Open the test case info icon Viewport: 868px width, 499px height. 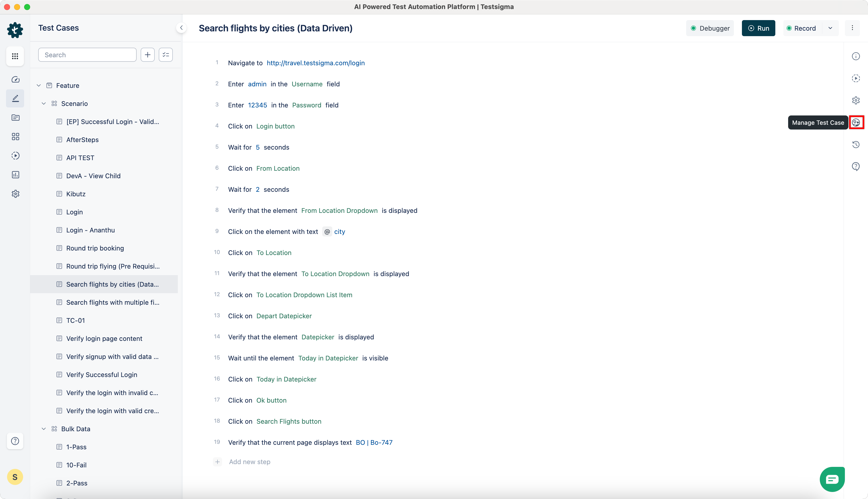coord(856,56)
